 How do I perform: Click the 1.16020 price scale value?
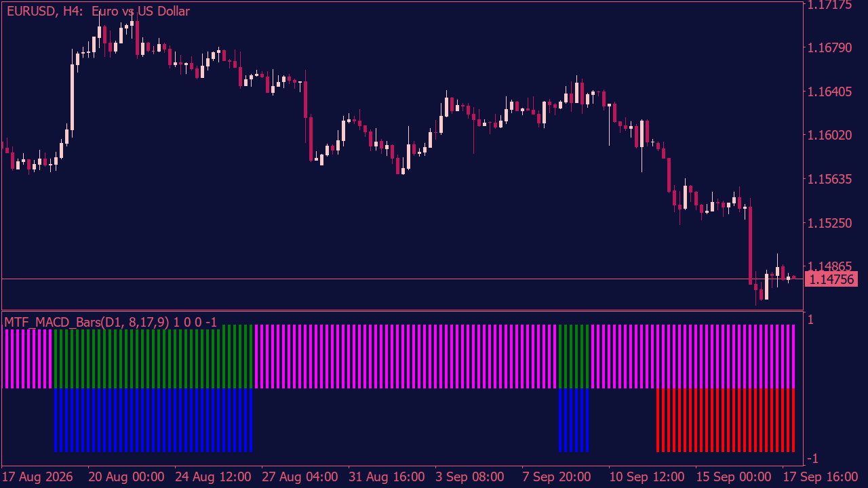click(x=830, y=135)
